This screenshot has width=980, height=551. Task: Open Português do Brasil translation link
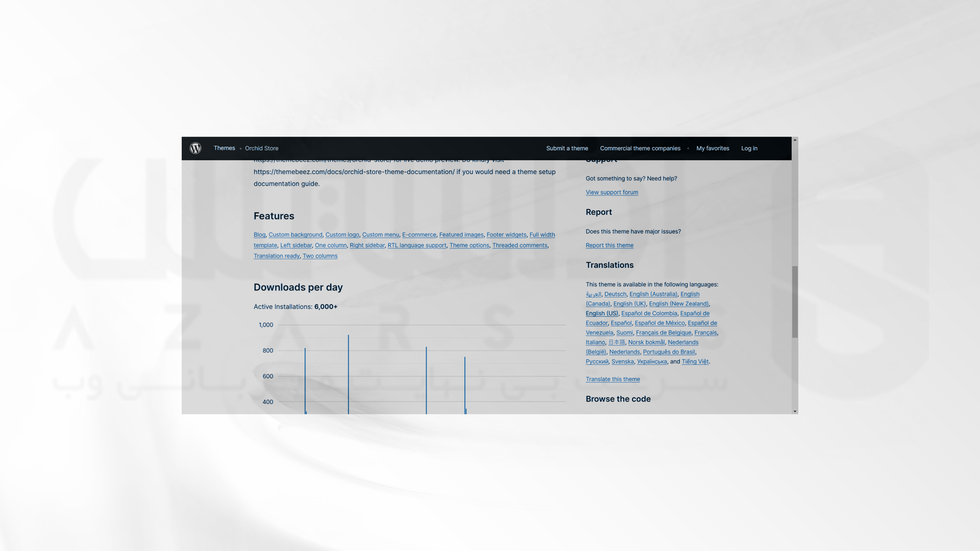click(669, 353)
